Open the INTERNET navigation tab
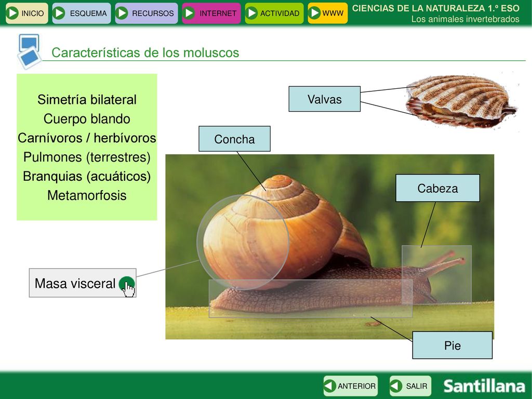Viewport: 532px width, 399px height. tap(211, 13)
